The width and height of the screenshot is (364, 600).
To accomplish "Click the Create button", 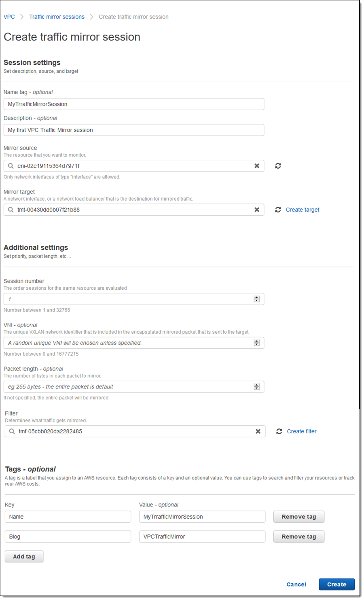I will point(336,584).
